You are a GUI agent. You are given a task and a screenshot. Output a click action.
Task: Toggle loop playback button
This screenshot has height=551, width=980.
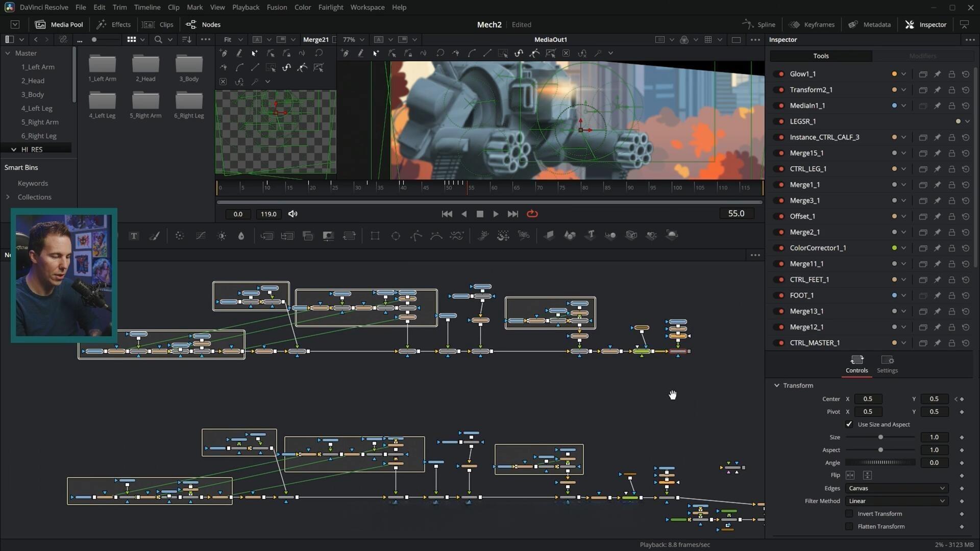click(x=532, y=214)
